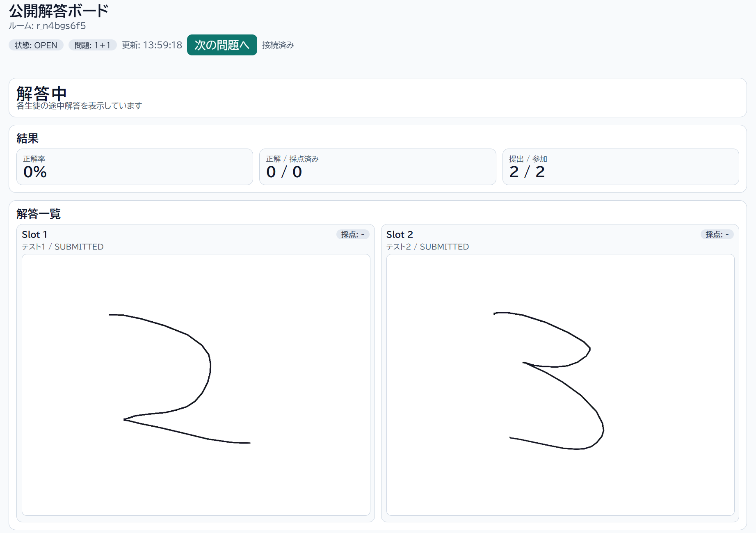
Task: Select the 提出 / 参加 2 / 2 card
Action: [x=620, y=167]
